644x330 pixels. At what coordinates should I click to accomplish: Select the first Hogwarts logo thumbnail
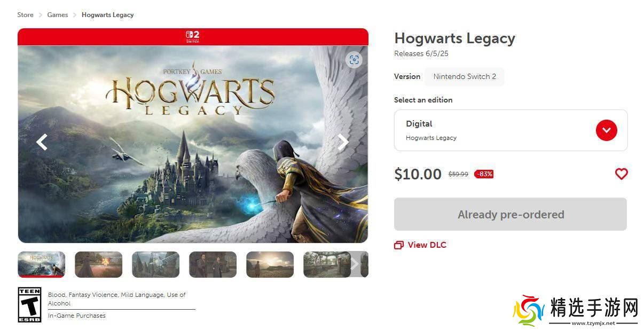(x=42, y=264)
